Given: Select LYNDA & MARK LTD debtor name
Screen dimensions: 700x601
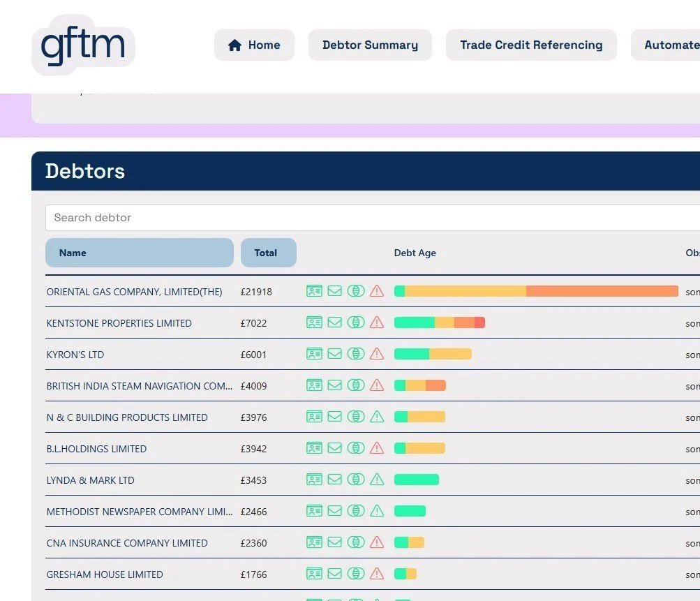Looking at the screenshot, I should [x=91, y=480].
